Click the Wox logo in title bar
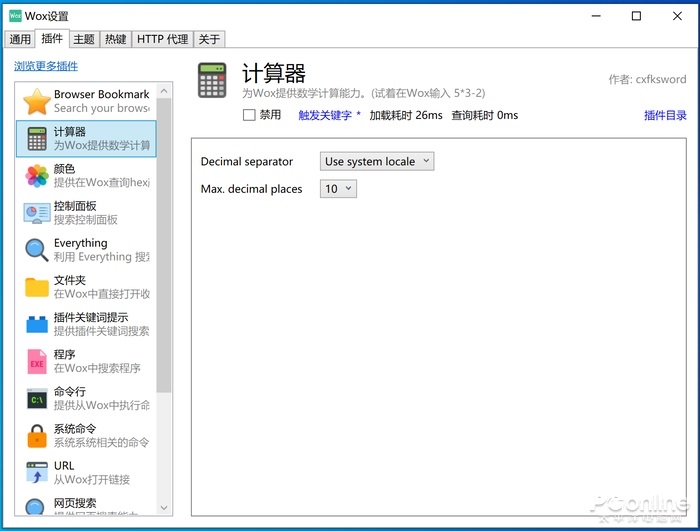 [x=15, y=16]
